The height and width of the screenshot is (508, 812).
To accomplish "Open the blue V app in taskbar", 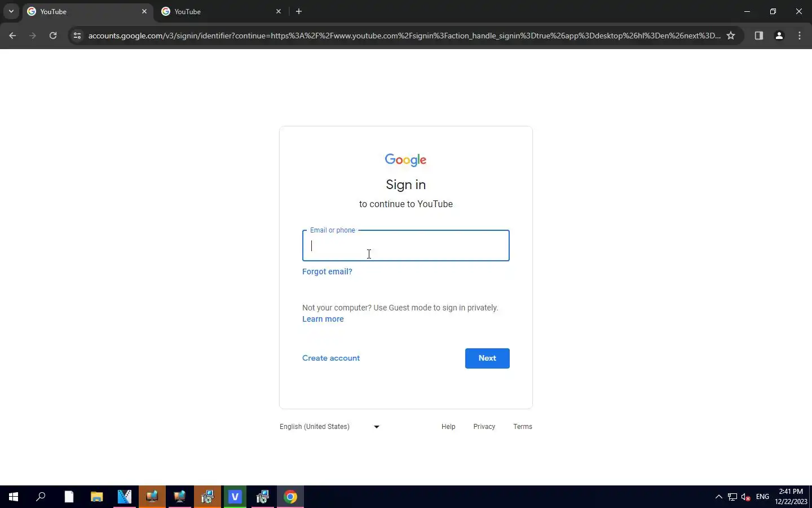I will click(x=235, y=497).
